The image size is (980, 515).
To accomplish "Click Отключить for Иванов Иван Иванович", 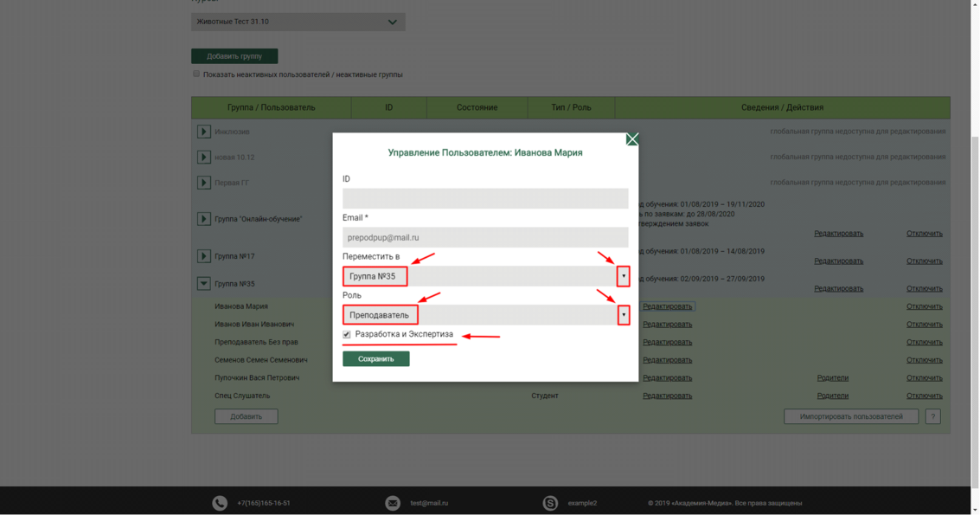I will tap(925, 324).
